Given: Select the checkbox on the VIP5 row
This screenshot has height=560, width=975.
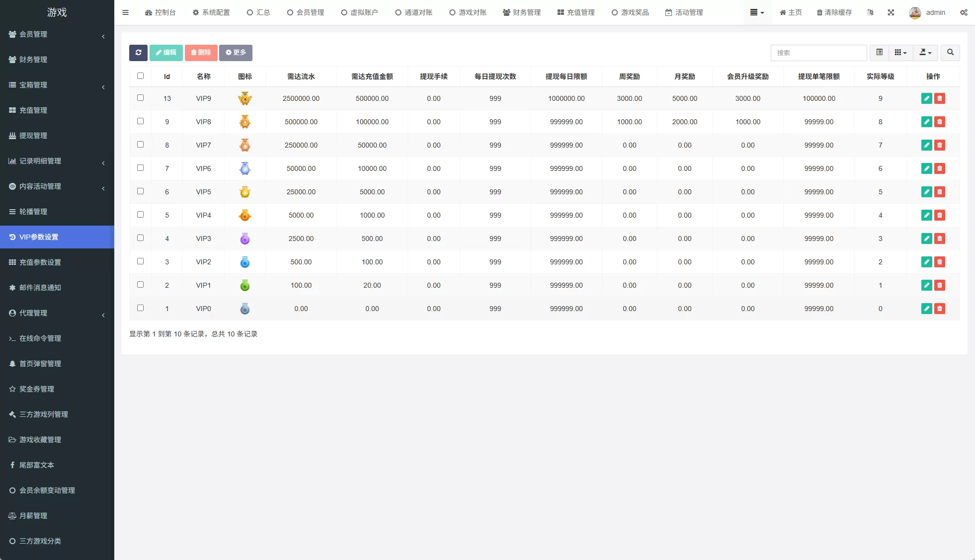Looking at the screenshot, I should (x=141, y=191).
